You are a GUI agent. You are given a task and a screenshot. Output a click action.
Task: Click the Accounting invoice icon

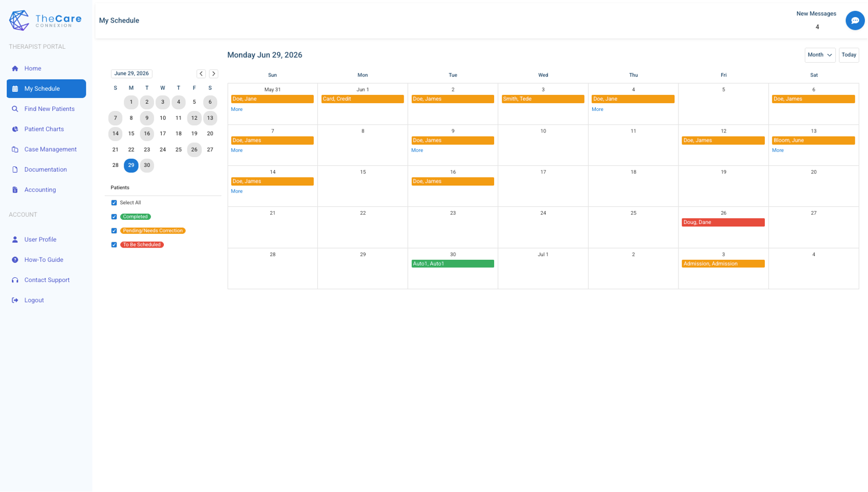[x=15, y=190]
